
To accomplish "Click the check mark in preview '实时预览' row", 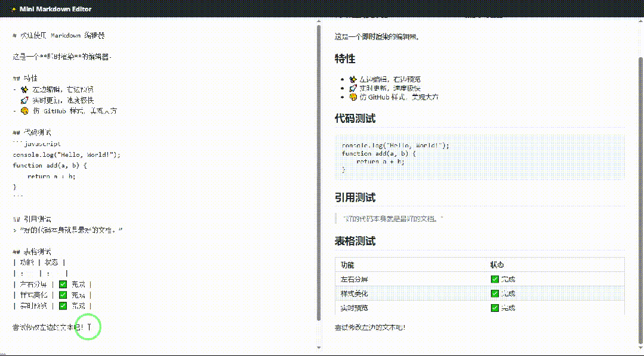I will coord(495,308).
